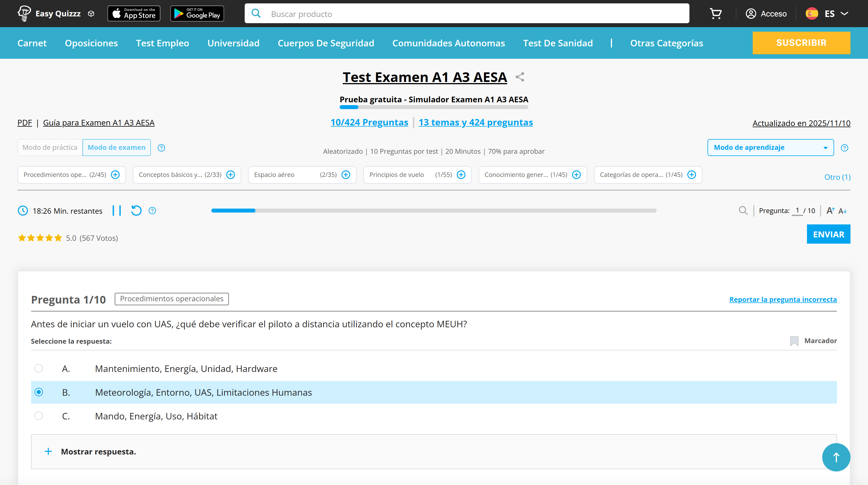Open the Oposiciones menu

pos(91,43)
